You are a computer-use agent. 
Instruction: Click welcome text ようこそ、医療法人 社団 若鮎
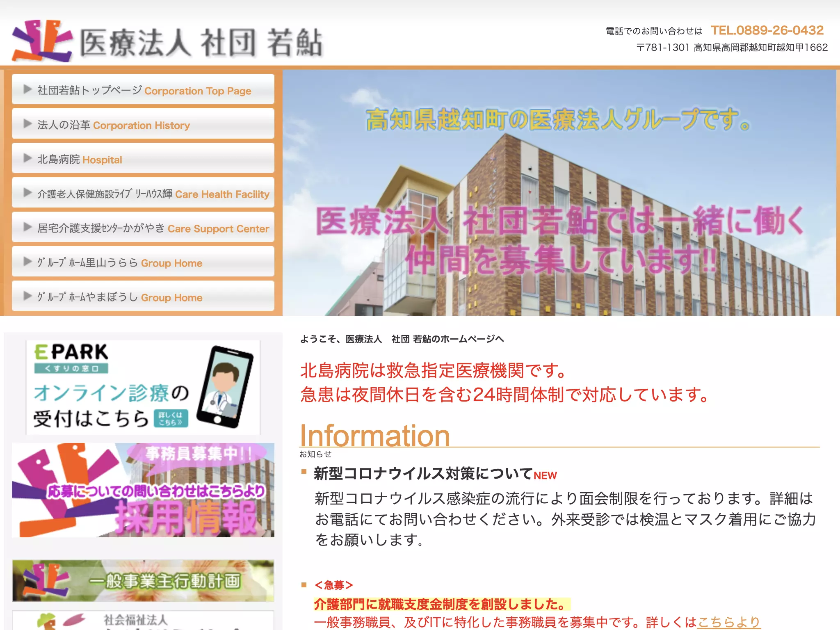(x=402, y=339)
